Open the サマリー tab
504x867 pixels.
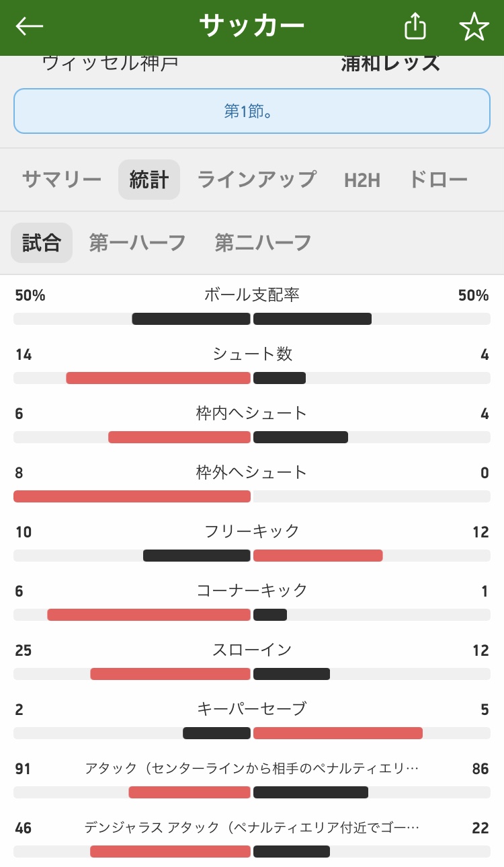[x=62, y=180]
